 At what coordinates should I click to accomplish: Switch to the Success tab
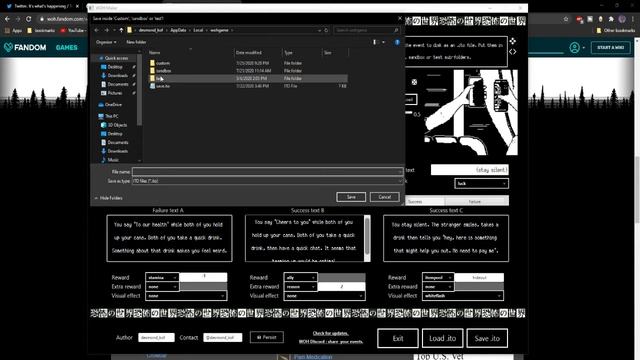coord(424,201)
